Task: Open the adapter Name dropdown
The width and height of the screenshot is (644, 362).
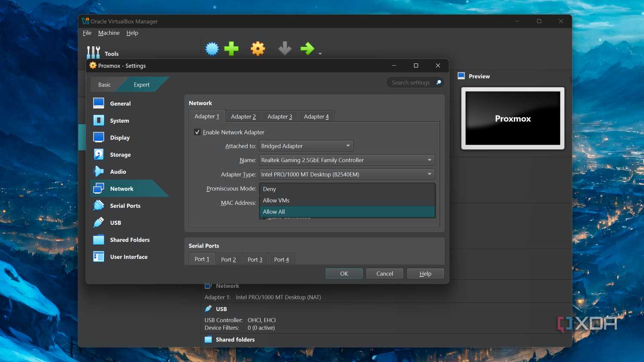Action: click(x=347, y=160)
